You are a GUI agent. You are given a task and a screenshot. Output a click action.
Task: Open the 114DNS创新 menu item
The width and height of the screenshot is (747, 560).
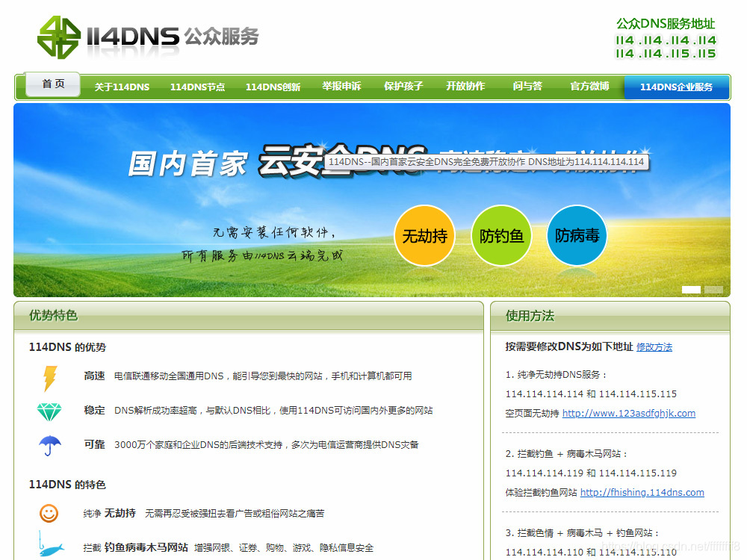[x=273, y=87]
